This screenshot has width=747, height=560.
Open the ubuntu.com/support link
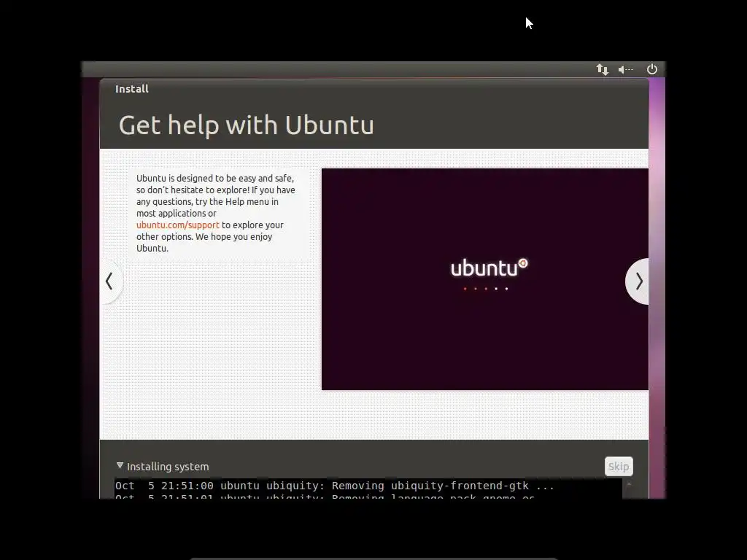pyautogui.click(x=178, y=225)
